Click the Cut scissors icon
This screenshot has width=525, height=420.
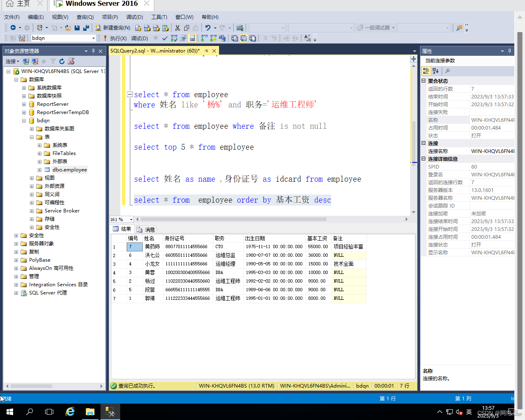178,27
